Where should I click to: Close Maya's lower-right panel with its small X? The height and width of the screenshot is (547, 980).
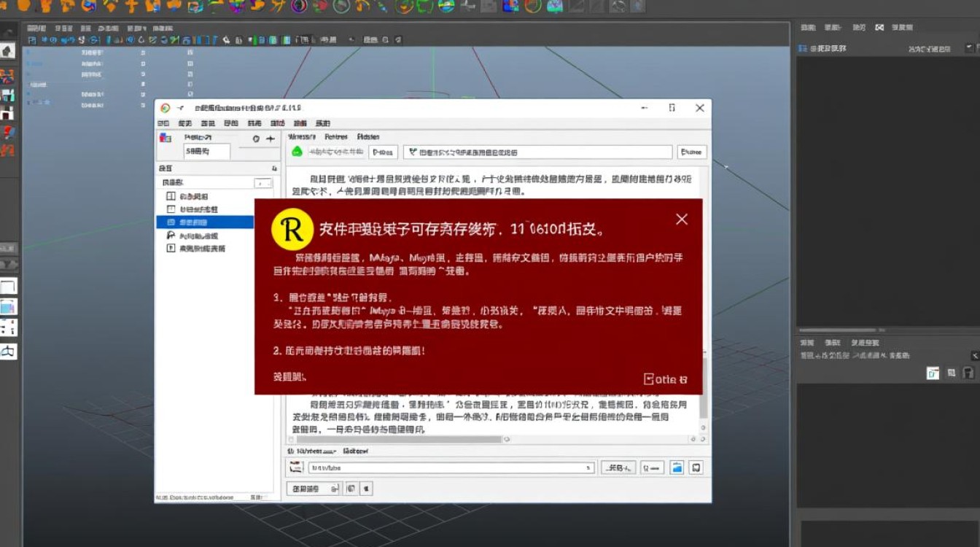(x=975, y=355)
